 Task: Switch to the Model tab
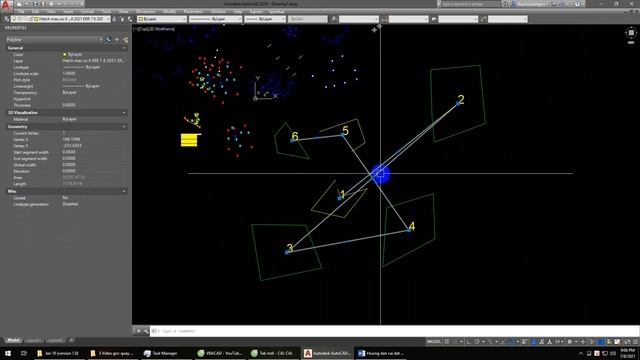point(13,340)
